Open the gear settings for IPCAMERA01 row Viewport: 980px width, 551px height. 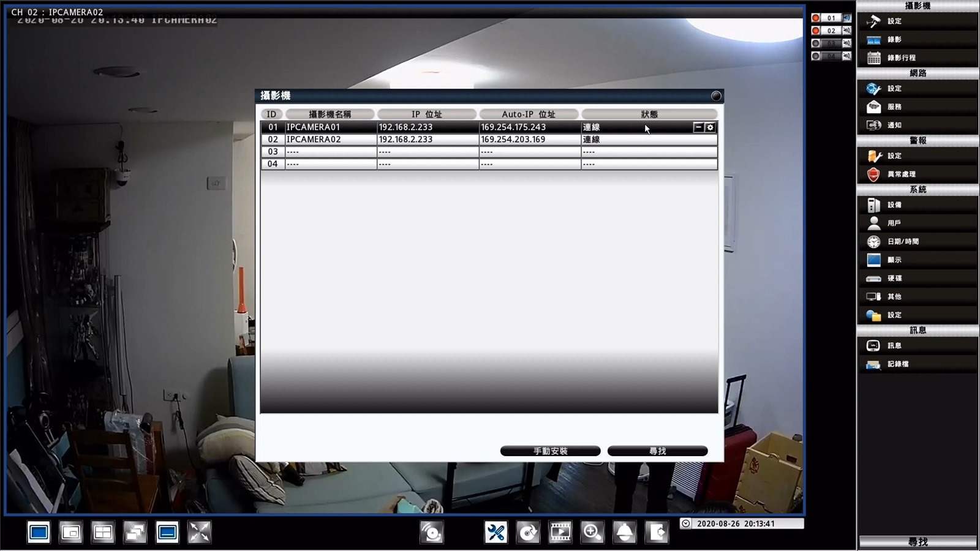click(x=710, y=127)
